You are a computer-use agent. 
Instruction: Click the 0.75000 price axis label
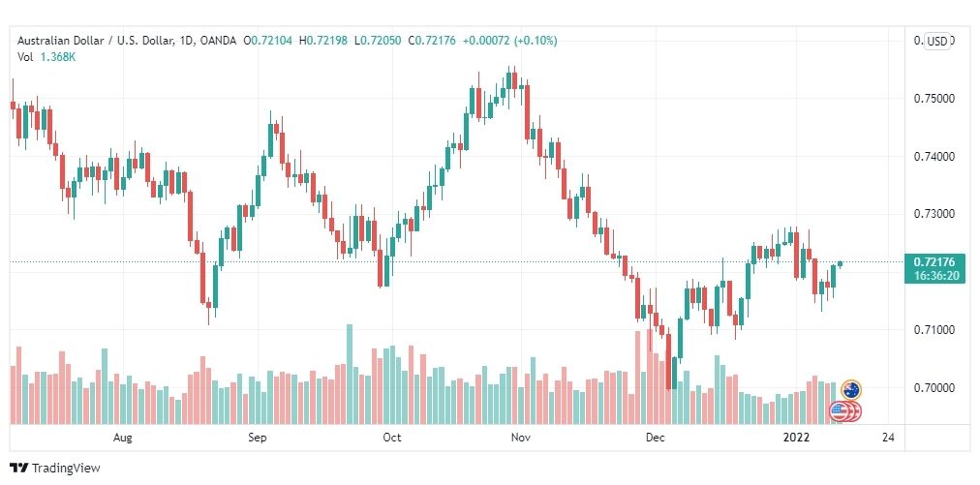pyautogui.click(x=930, y=99)
